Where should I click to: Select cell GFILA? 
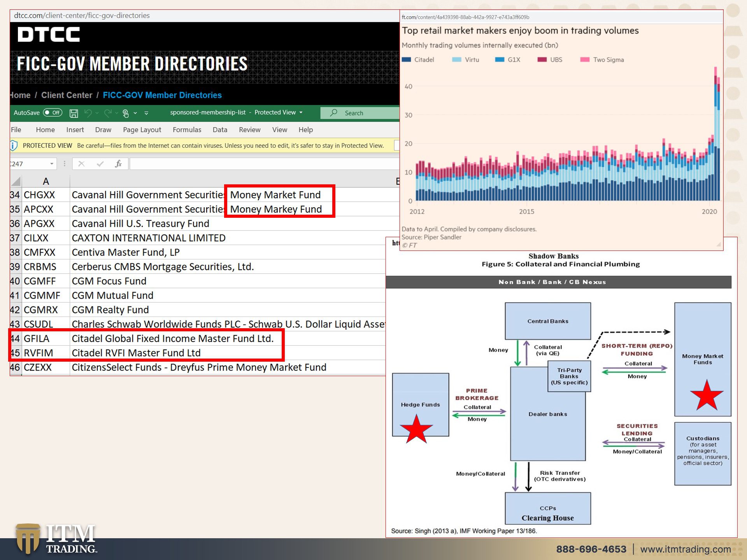pos(46,339)
